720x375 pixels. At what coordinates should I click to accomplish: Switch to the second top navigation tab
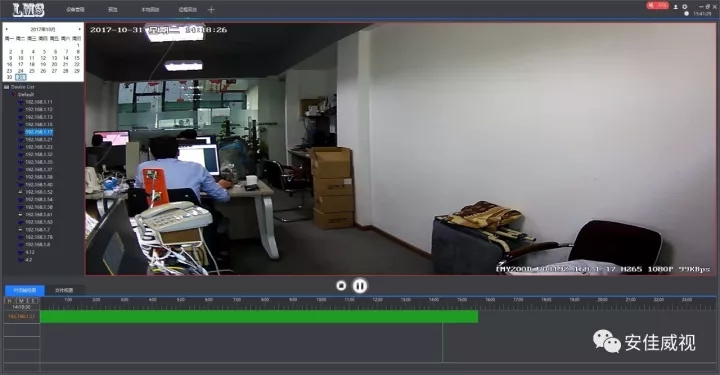[x=112, y=10]
